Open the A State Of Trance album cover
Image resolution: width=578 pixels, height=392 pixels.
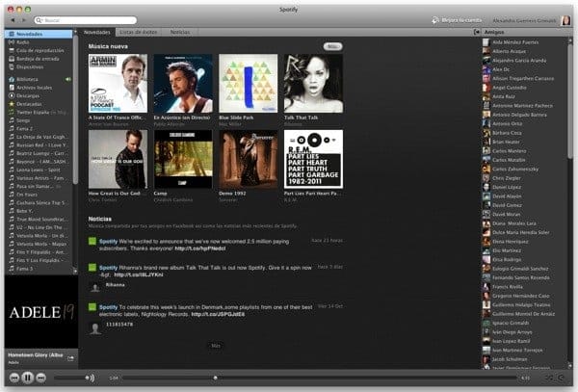[118, 83]
